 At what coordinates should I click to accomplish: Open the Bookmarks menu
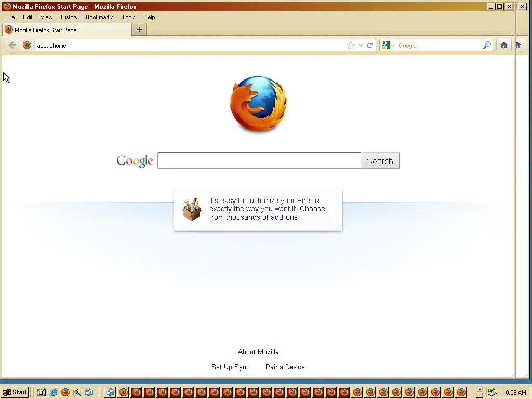click(x=99, y=17)
